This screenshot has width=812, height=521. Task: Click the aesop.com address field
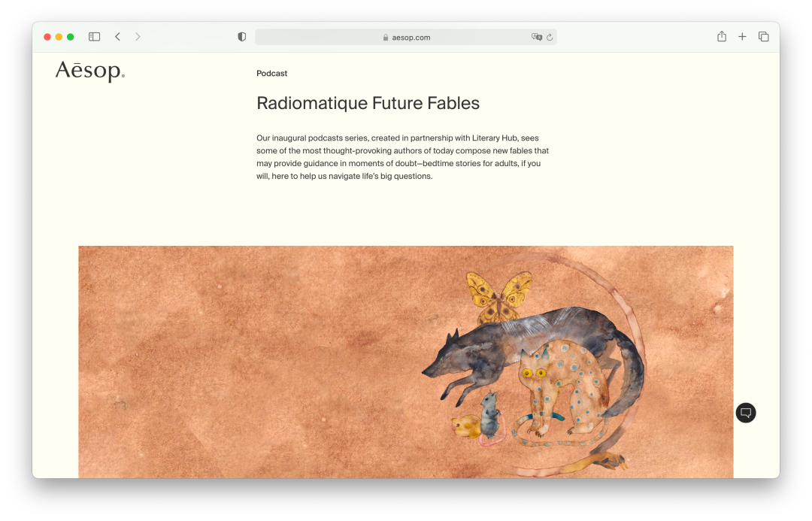coord(406,37)
